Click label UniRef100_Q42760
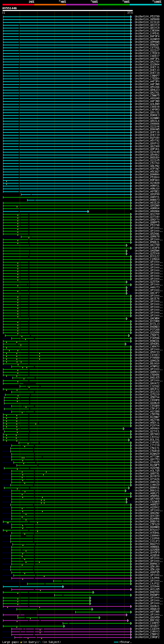Viewport: 164px width, 644px height. coord(147,62)
